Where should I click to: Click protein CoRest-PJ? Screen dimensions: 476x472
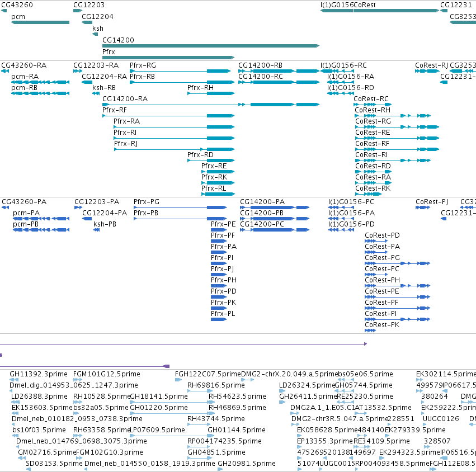423,207
